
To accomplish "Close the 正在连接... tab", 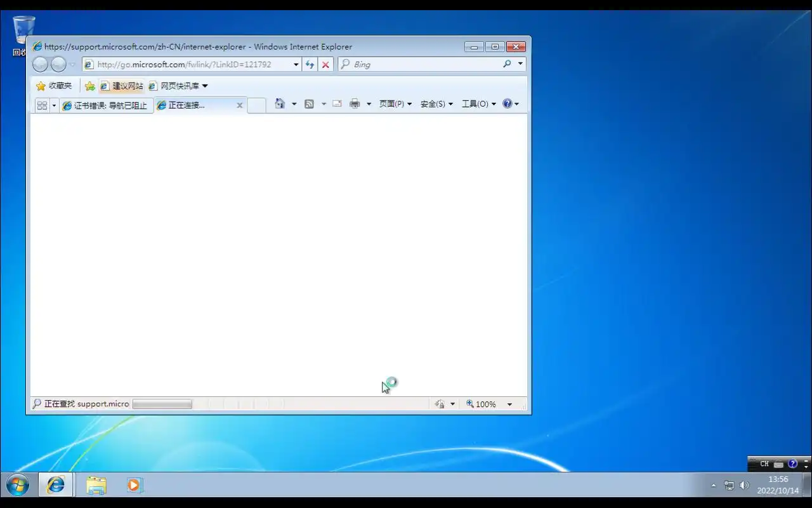I will click(240, 105).
